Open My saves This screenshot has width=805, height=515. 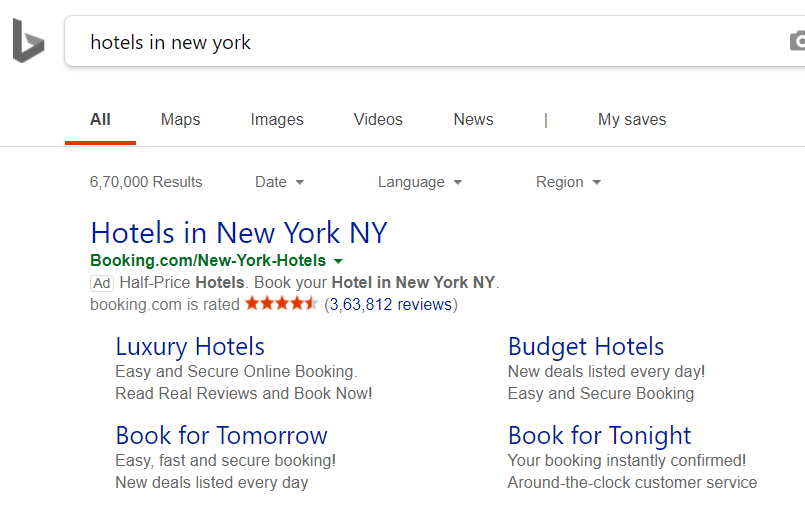[x=631, y=119]
